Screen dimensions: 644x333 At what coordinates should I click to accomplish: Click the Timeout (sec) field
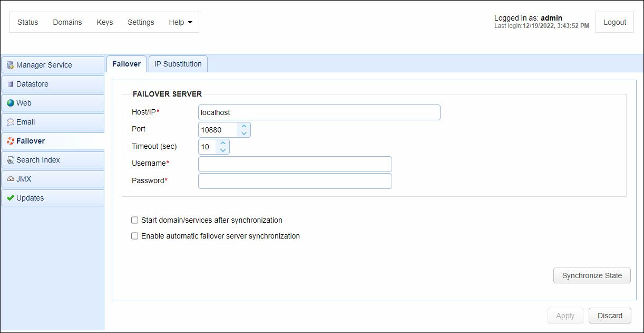click(208, 147)
